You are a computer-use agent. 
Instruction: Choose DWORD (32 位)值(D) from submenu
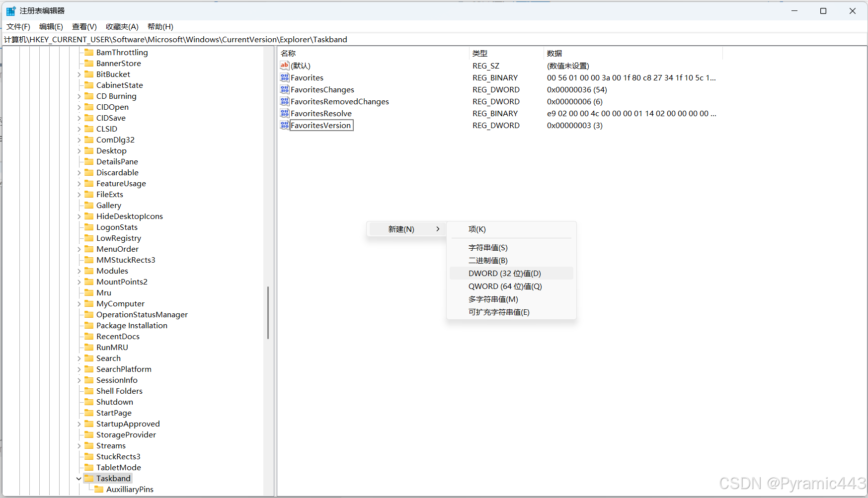(x=511, y=274)
